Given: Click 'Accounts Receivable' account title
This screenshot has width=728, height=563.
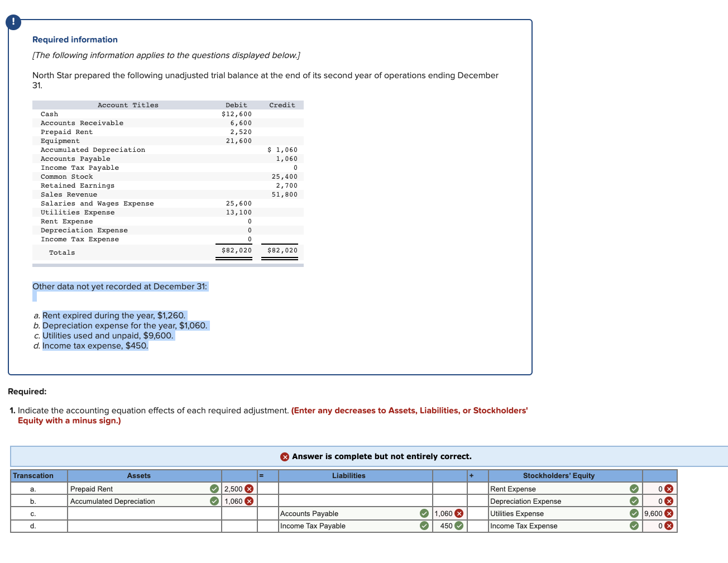Looking at the screenshot, I should click(x=82, y=123).
